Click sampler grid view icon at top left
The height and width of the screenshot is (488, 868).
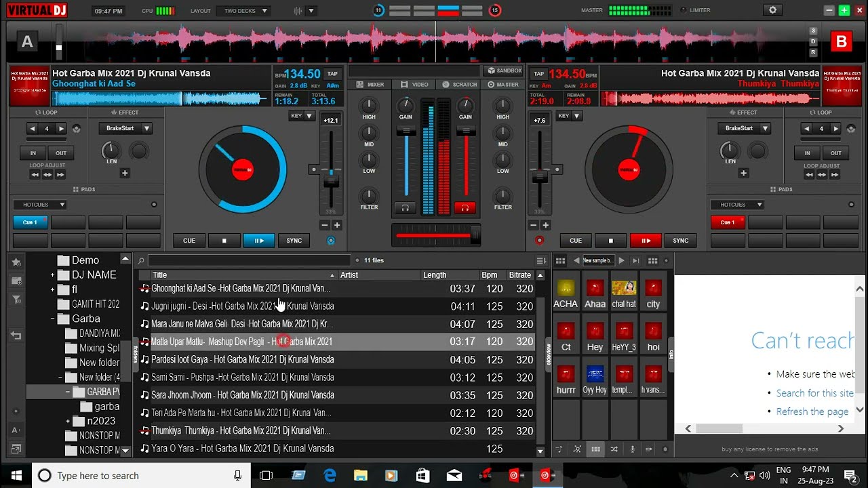click(x=560, y=260)
